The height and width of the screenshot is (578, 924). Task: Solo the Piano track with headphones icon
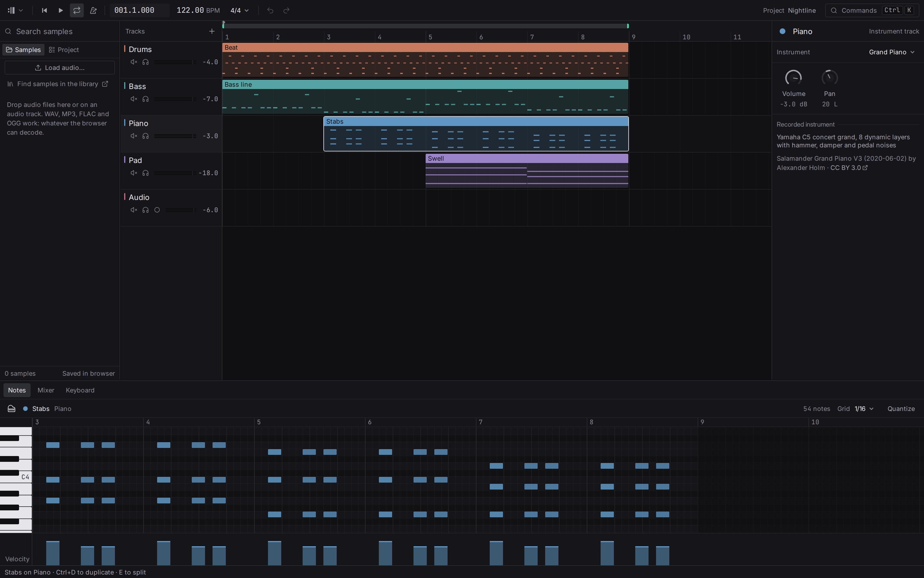pyautogui.click(x=146, y=136)
